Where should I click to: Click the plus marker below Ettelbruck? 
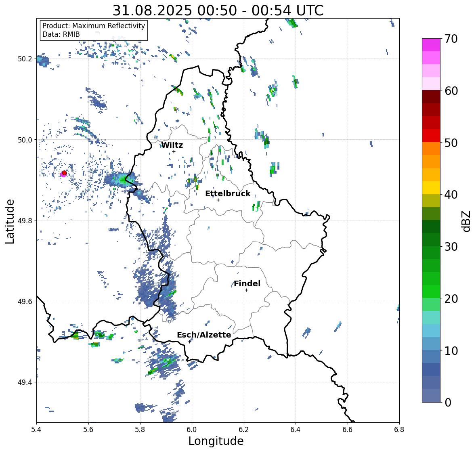[218, 200]
